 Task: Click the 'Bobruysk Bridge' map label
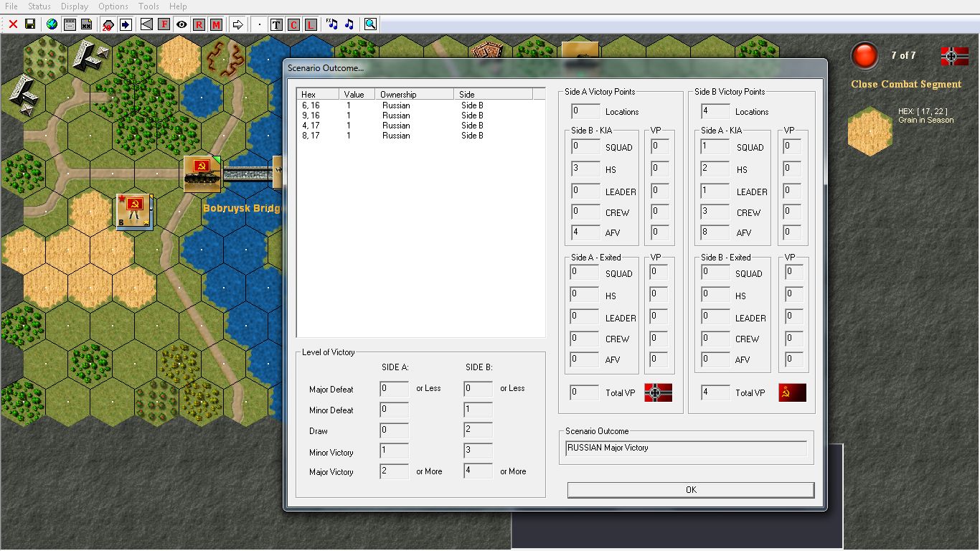pos(242,208)
